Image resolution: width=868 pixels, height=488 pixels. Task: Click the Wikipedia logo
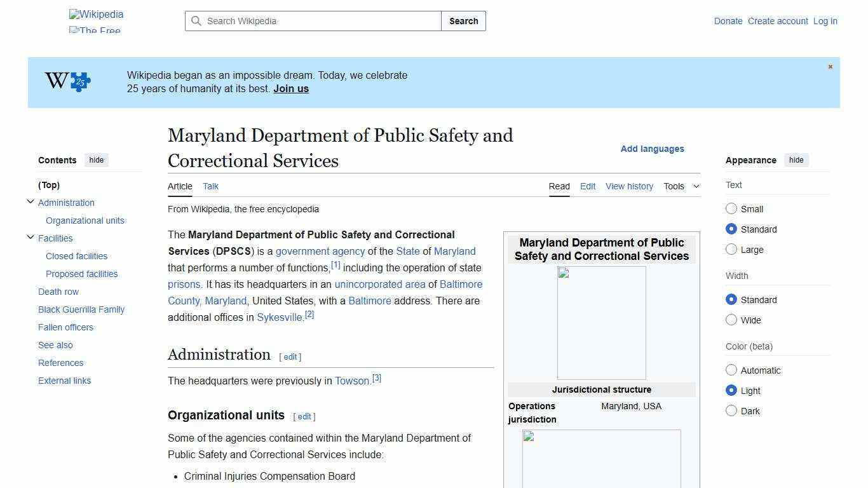pyautogui.click(x=95, y=14)
